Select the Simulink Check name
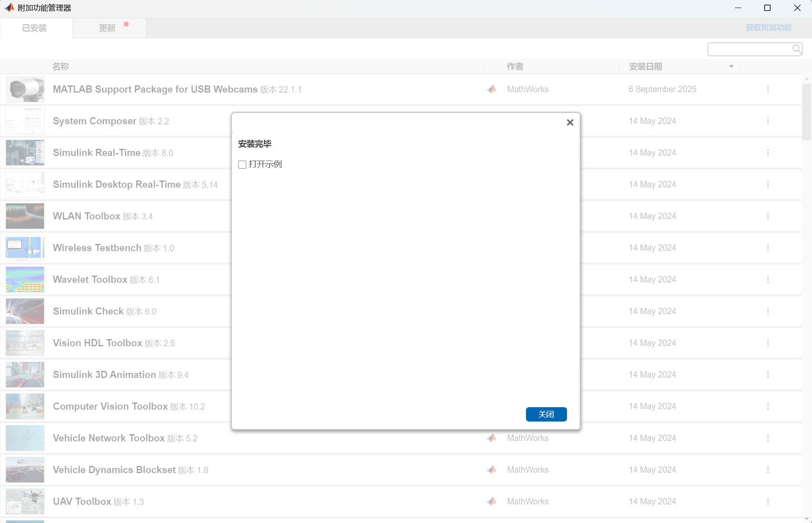 [x=88, y=311]
